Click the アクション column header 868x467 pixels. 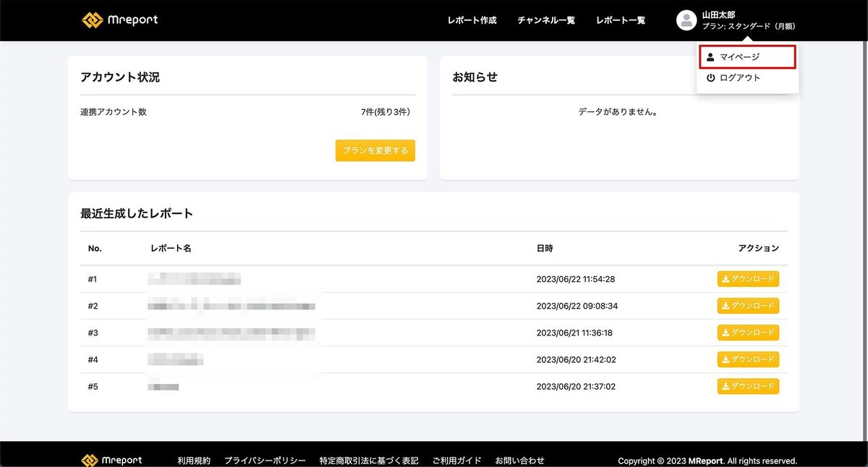click(759, 248)
